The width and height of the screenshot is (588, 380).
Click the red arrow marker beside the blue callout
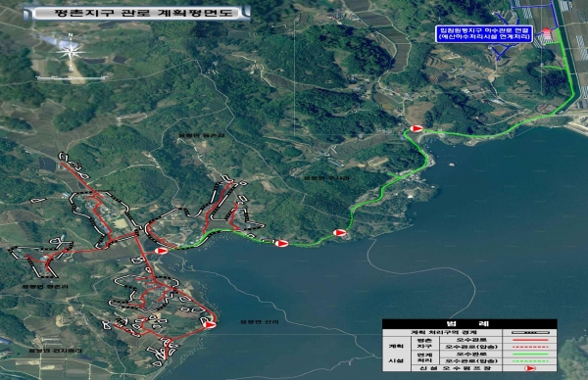547,33
